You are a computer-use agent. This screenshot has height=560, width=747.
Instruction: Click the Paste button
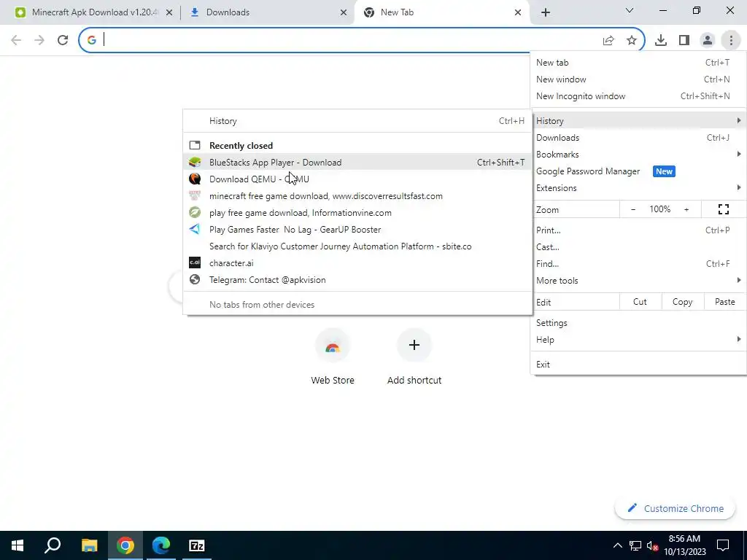(x=724, y=302)
